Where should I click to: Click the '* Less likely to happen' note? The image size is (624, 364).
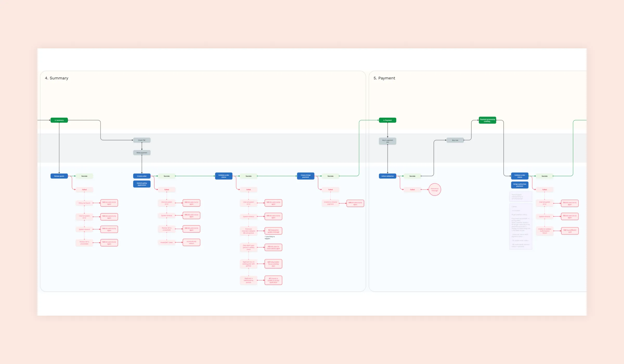(270, 238)
